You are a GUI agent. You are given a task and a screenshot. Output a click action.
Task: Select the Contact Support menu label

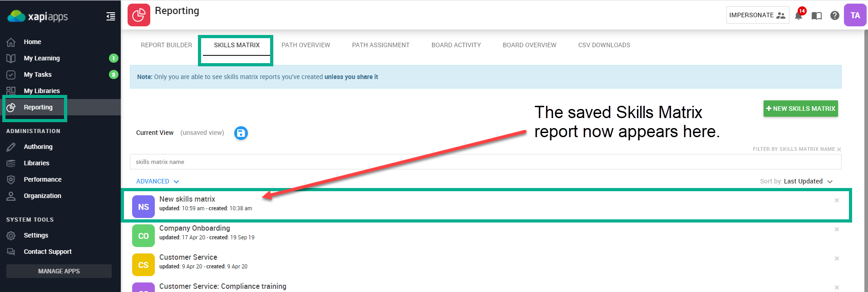(48, 252)
